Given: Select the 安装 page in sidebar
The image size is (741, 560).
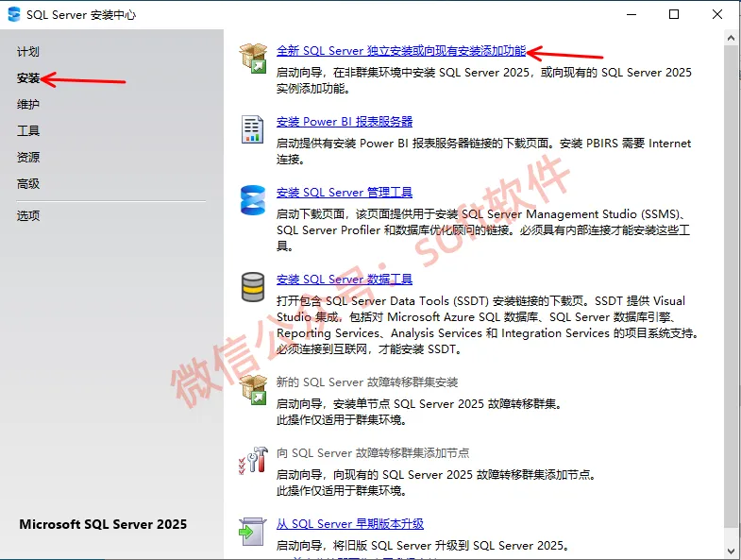Looking at the screenshot, I should click(28, 78).
